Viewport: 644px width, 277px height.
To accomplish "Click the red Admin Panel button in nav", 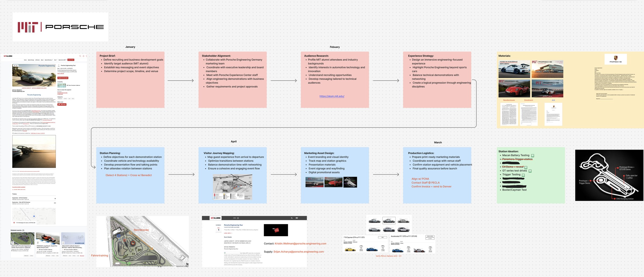I will [71, 60].
